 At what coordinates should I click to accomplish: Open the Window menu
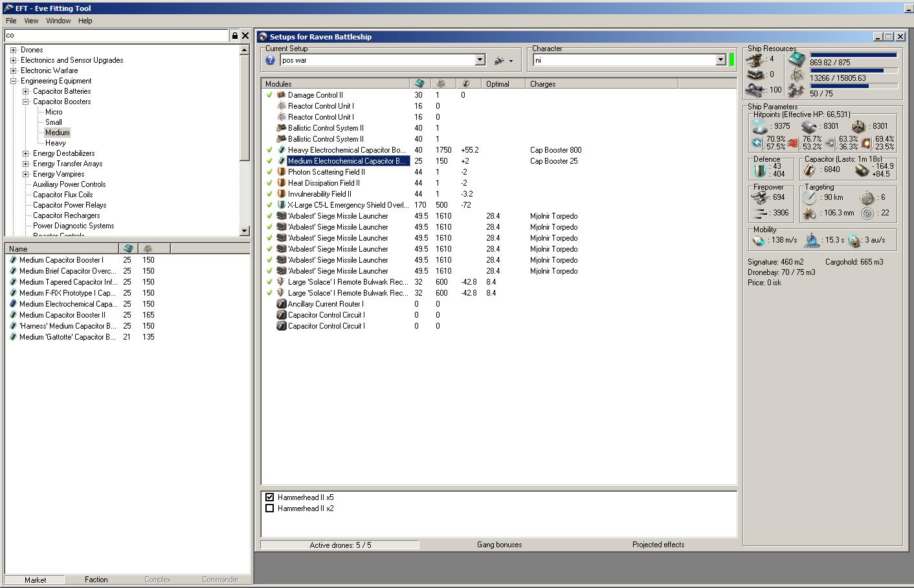[x=58, y=21]
